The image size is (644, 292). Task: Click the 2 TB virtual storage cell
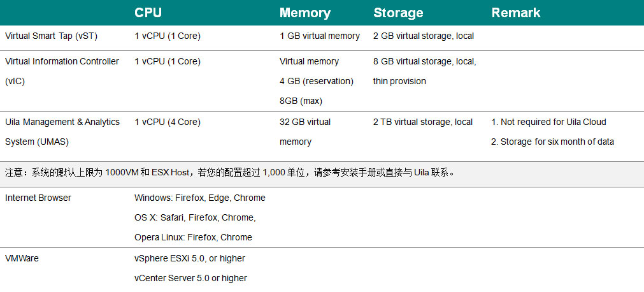click(x=423, y=122)
